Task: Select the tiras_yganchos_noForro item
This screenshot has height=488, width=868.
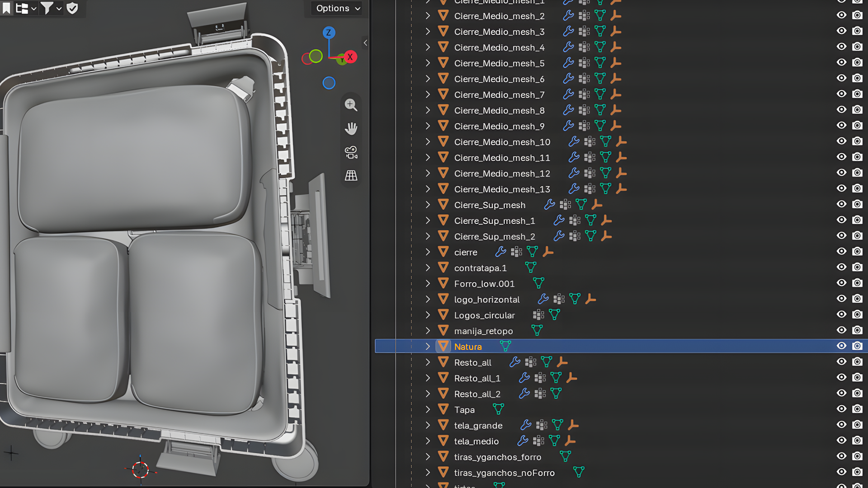Action: [x=504, y=473]
